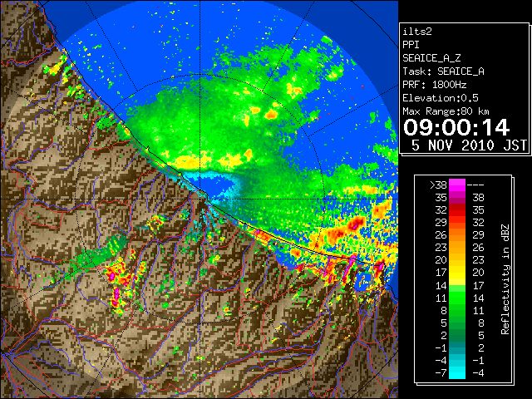The image size is (532, 399).
Task: Click radar center where dotted crosshairs meet
Action: (199, 199)
